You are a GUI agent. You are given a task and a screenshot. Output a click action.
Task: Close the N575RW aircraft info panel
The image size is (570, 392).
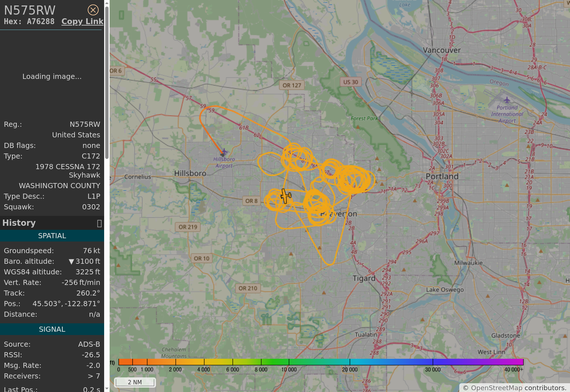[x=93, y=10]
